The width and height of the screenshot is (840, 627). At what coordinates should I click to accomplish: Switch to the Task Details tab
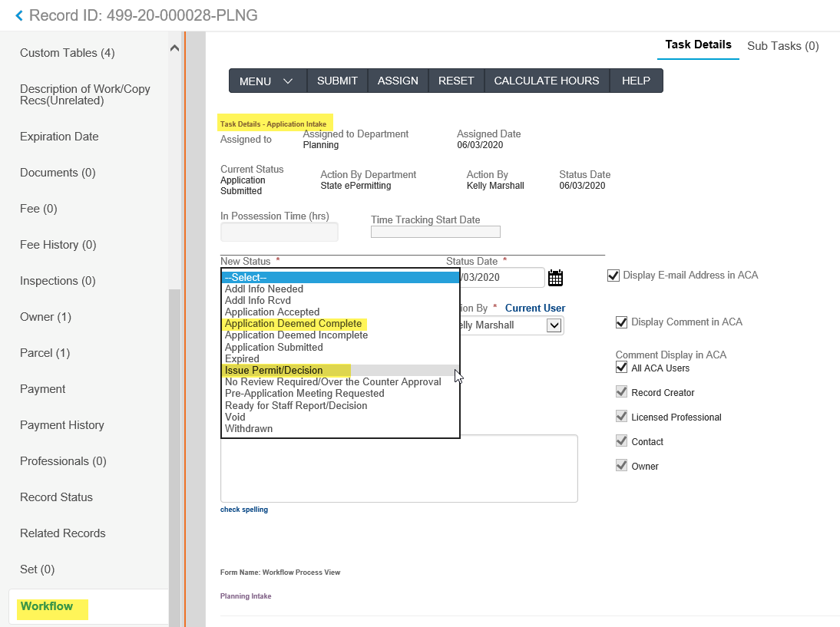698,45
